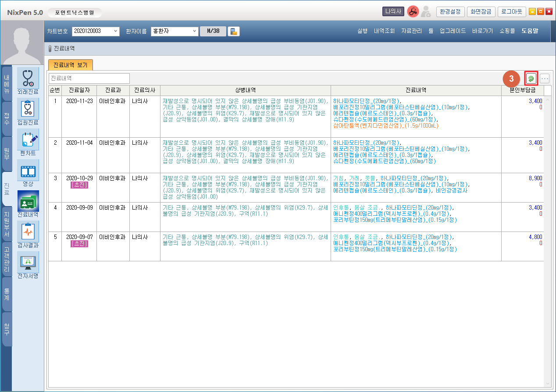Viewport: 556px width, 392px height.
Task: Open 펜차트 pen chart icon
Action: 28,139
